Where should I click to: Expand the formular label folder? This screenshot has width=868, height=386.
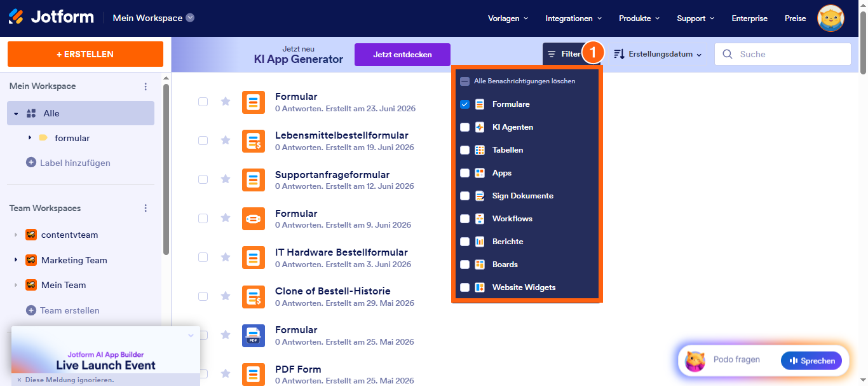(30, 138)
